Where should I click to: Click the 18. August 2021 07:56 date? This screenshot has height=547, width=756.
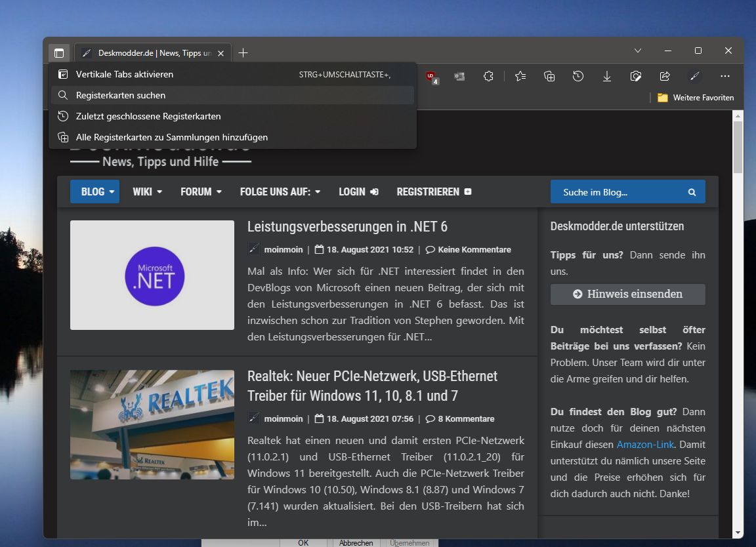pos(370,419)
